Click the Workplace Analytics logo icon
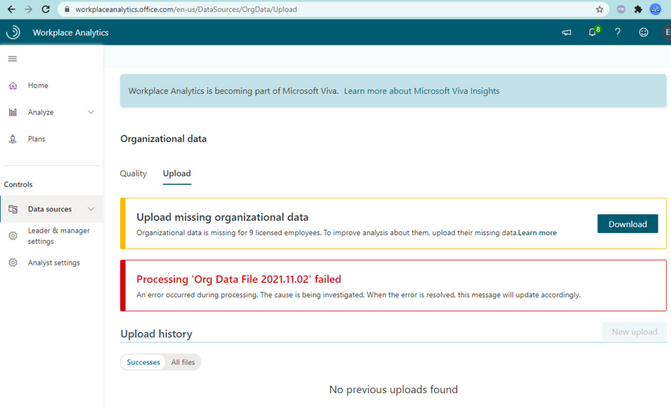671x408 pixels. click(x=13, y=32)
